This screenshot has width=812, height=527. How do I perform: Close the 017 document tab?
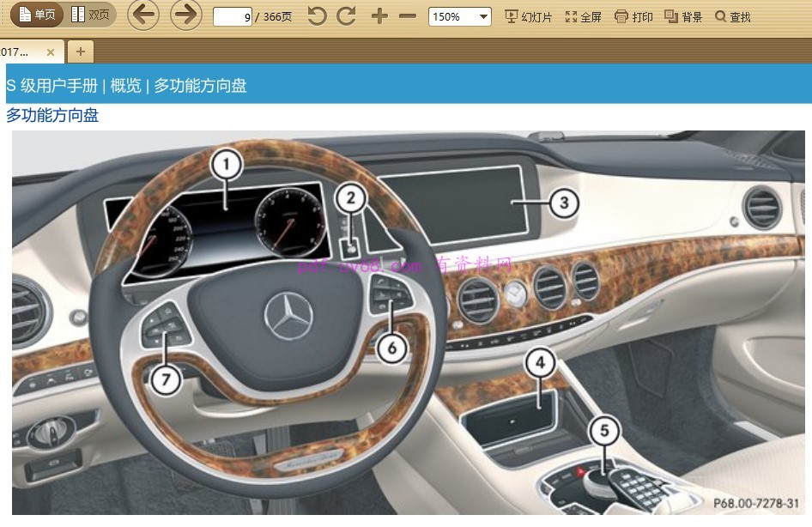point(50,51)
